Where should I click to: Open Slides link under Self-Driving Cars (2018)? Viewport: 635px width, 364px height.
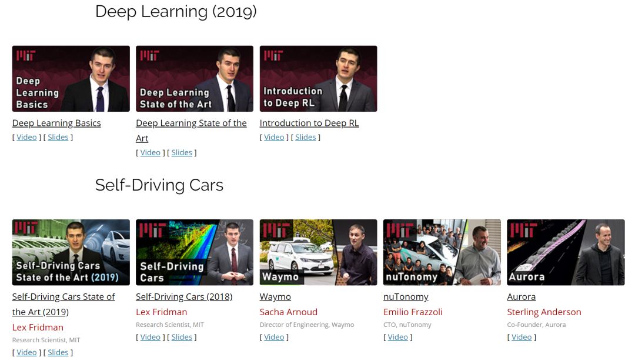(x=182, y=338)
